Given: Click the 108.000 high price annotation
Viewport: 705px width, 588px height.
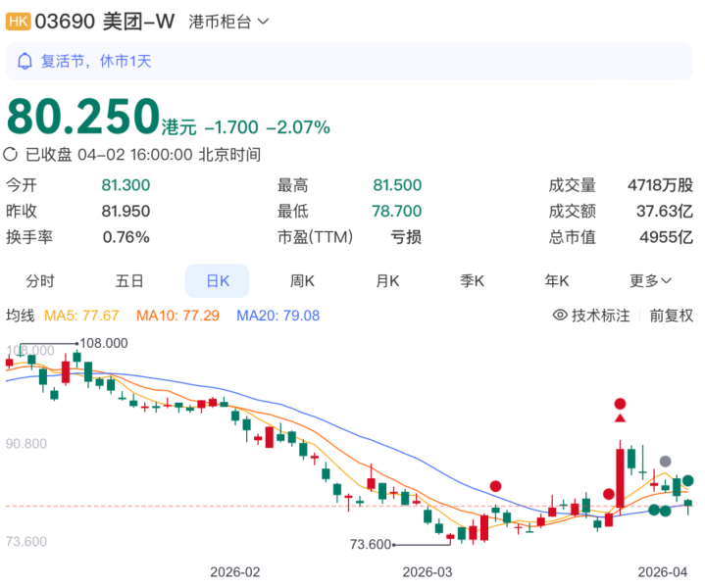Looking at the screenshot, I should click(104, 343).
